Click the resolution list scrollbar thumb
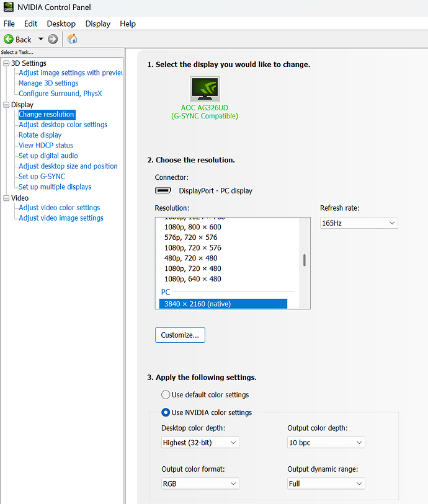The height and width of the screenshot is (504, 428). [x=304, y=260]
